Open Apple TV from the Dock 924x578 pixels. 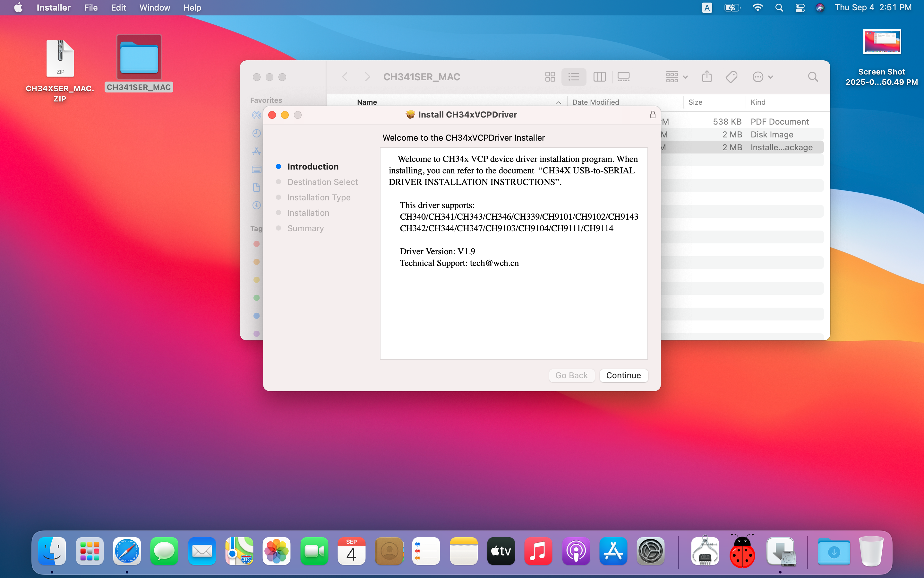pos(501,551)
